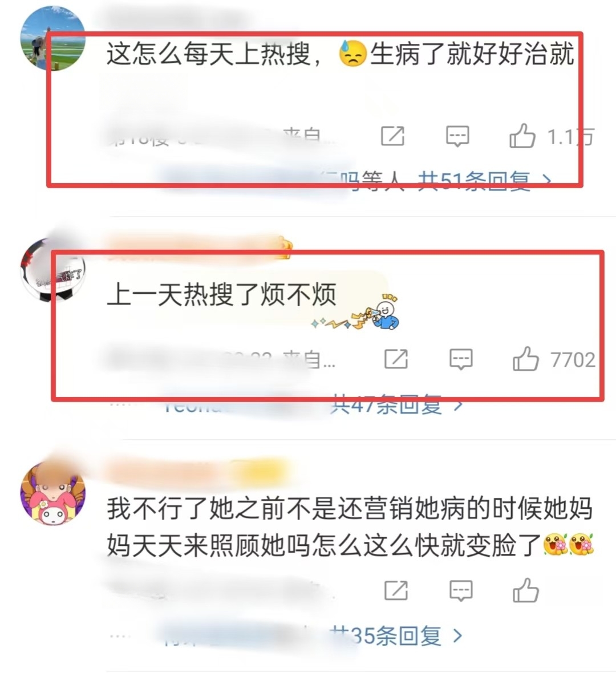Viewport: 616px width, 673px height.
Task: Like the comment with 1.1万 likes
Action: click(x=522, y=136)
